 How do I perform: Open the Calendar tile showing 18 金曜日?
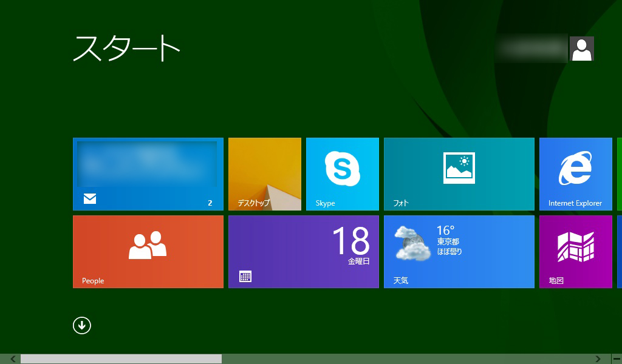(x=304, y=252)
